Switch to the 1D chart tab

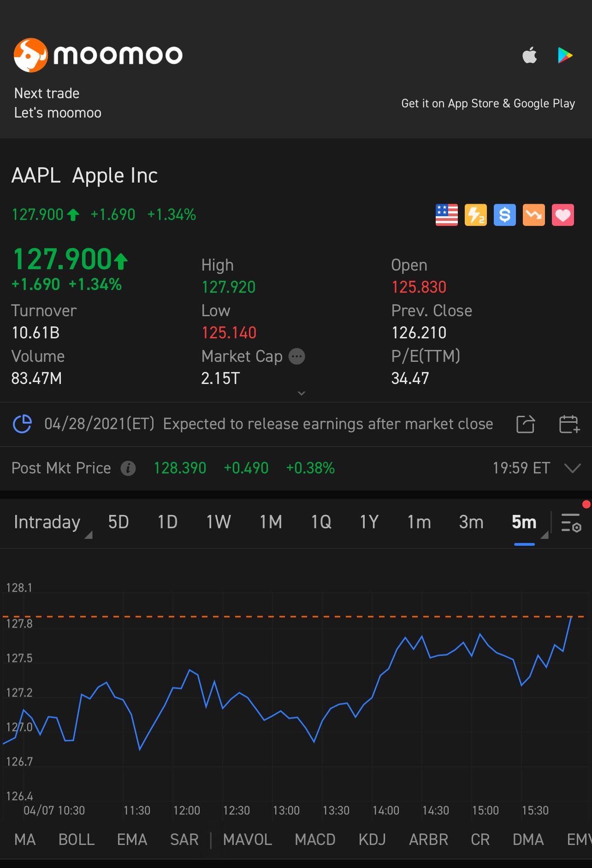(x=167, y=522)
